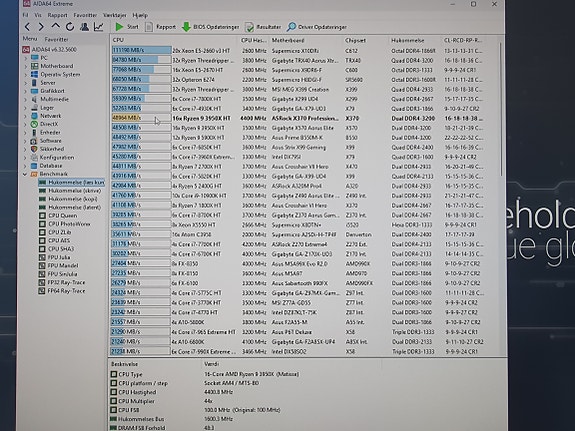Switch to the Favoritter tab
575x431 pixels.
coord(56,39)
